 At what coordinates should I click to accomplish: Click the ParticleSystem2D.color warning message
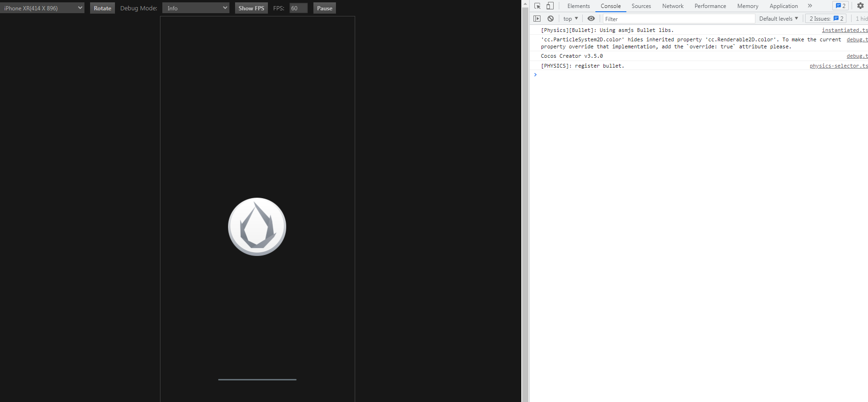[691, 43]
